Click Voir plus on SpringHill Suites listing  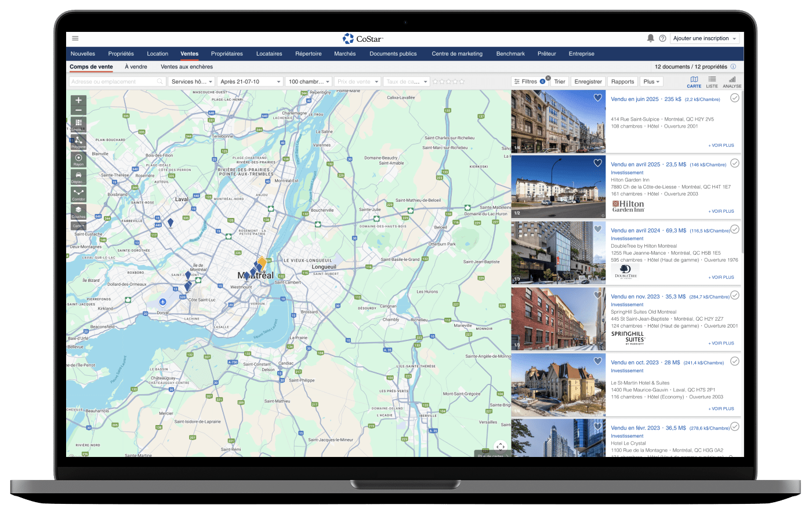pos(721,343)
